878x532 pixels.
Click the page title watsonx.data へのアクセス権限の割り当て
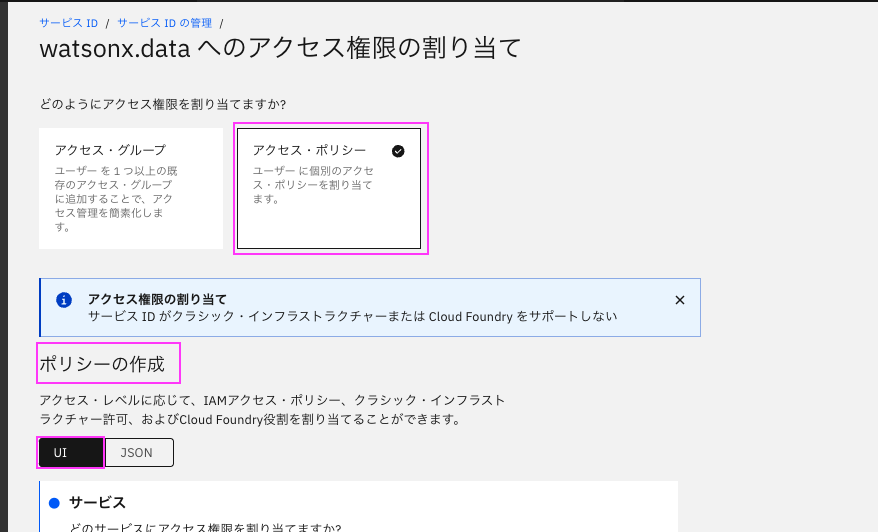[x=281, y=48]
